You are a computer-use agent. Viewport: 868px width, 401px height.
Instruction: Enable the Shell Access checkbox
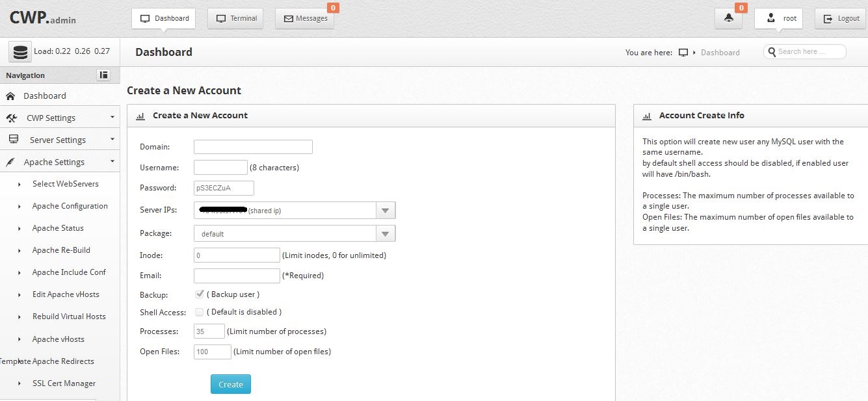pos(200,312)
